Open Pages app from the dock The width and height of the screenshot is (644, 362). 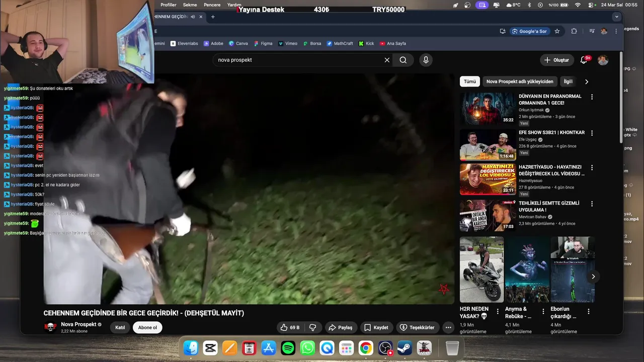coord(229,347)
